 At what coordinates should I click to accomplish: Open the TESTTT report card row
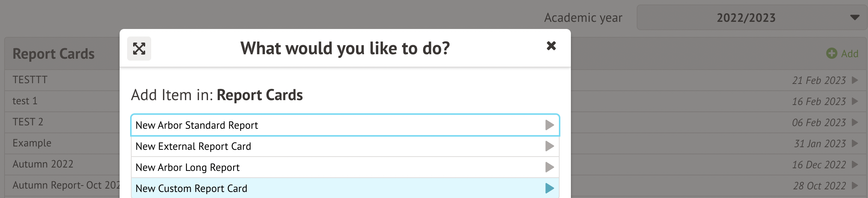(x=30, y=80)
